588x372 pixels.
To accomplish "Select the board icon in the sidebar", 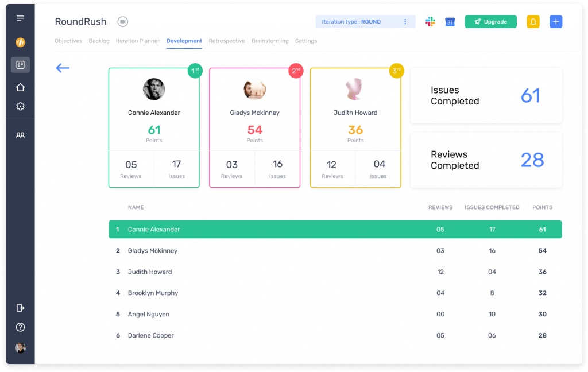I will point(20,64).
